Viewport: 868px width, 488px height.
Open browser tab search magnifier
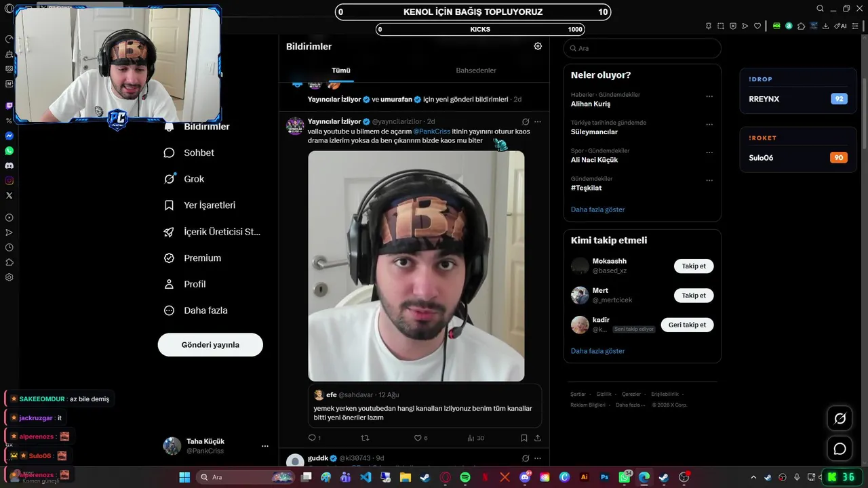click(x=820, y=9)
